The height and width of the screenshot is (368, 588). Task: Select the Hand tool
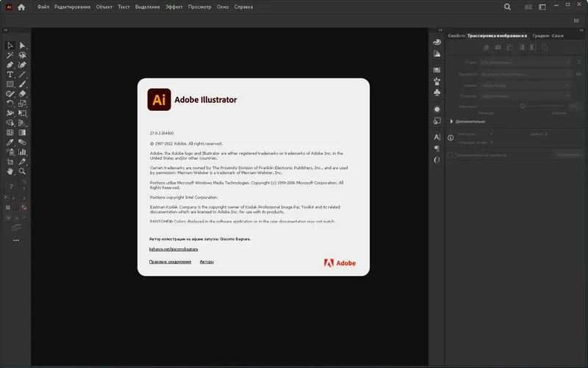tap(10, 172)
